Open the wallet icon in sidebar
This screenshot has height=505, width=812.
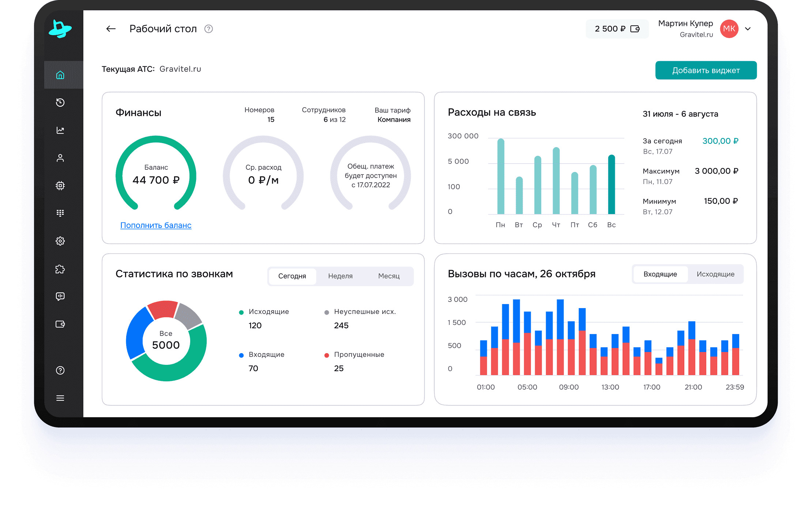60,324
